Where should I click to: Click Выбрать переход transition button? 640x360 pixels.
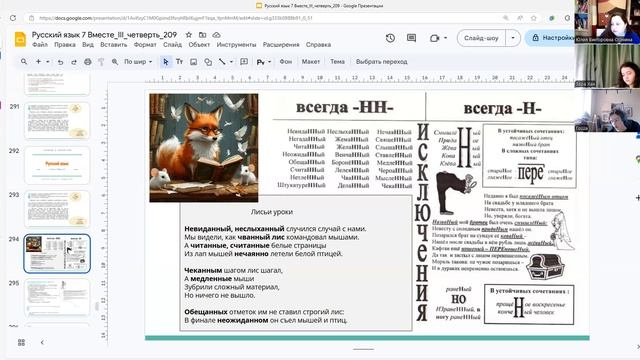pyautogui.click(x=382, y=62)
